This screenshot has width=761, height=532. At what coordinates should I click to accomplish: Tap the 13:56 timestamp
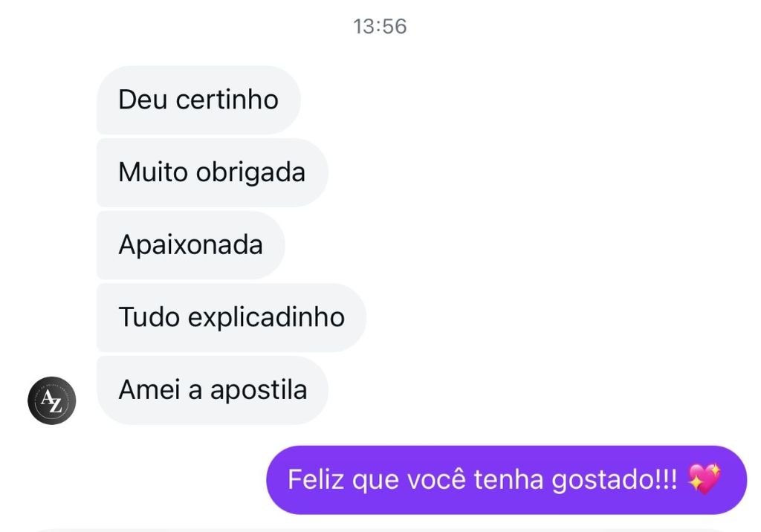[x=380, y=27]
